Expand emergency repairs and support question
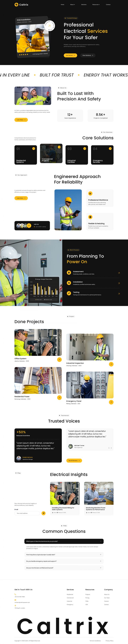Viewport: 128px width, 644px height. (x=64, y=561)
